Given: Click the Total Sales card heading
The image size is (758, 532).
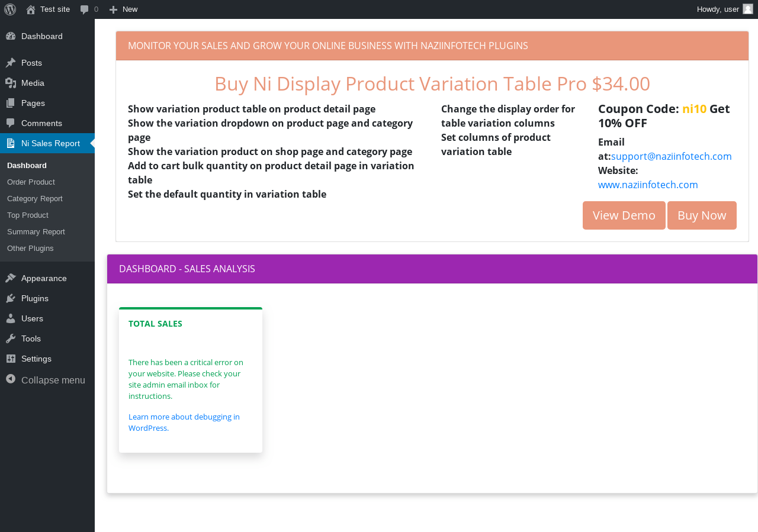Looking at the screenshot, I should (x=155, y=324).
